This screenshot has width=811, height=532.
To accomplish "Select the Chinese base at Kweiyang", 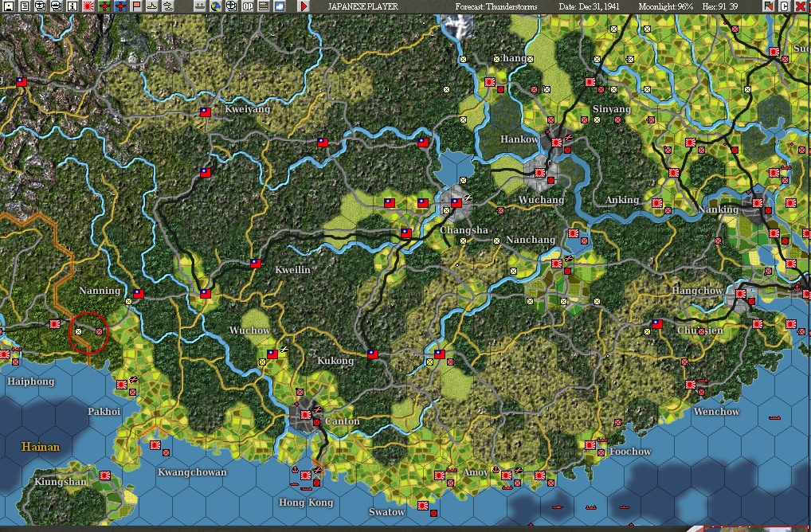I will 206,112.
